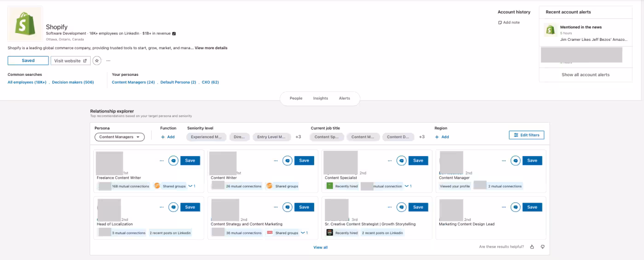Click the Shopify company logo
This screenshot has height=260, width=644.
click(x=25, y=24)
